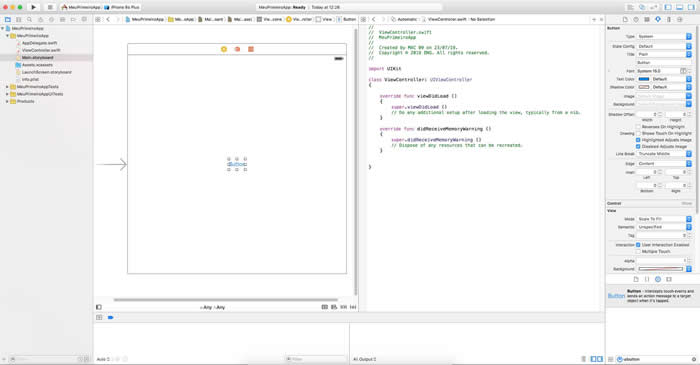Show the File inspector
This screenshot has width=700, height=365.
point(625,20)
